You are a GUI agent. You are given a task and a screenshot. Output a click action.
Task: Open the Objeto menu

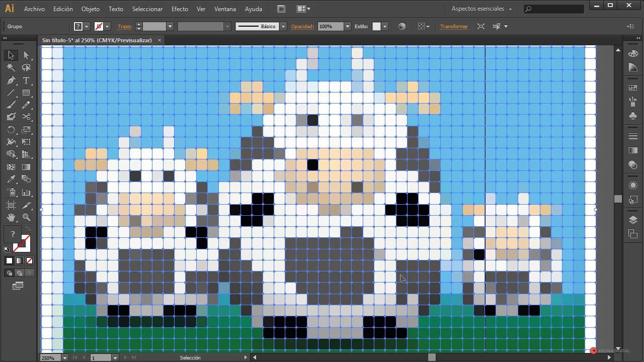91,9
